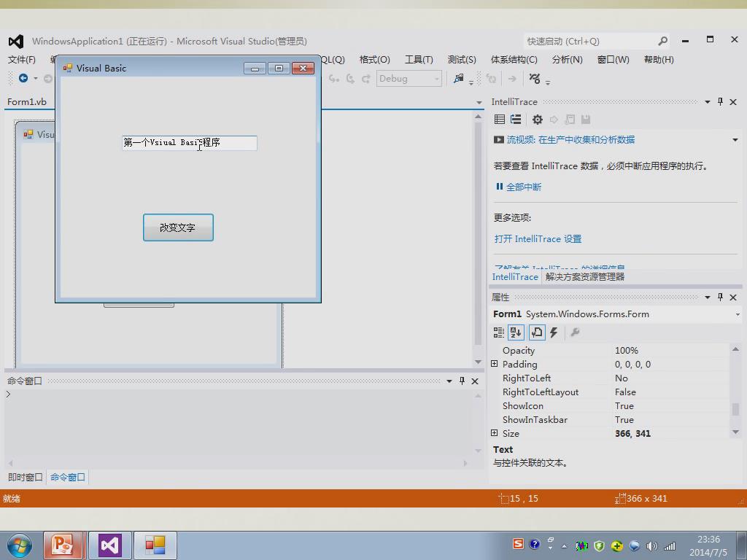Select the Opacity value 100%
The width and height of the screenshot is (747, 560).
point(627,351)
